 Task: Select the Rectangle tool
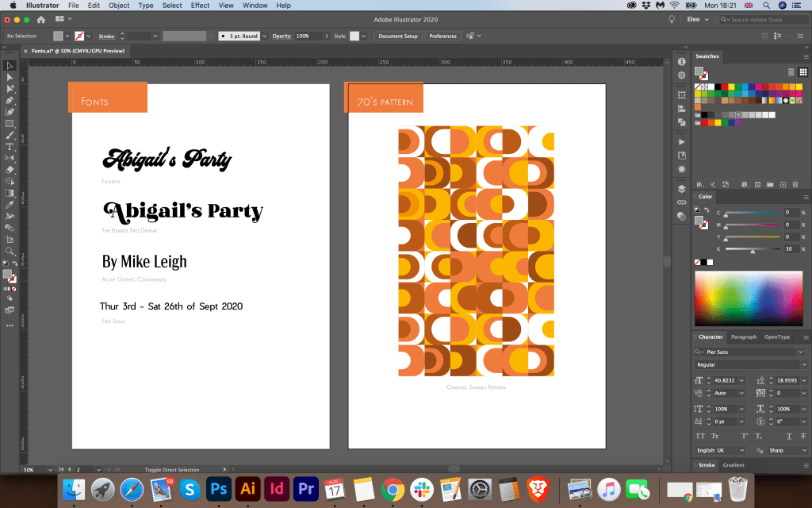click(x=10, y=124)
